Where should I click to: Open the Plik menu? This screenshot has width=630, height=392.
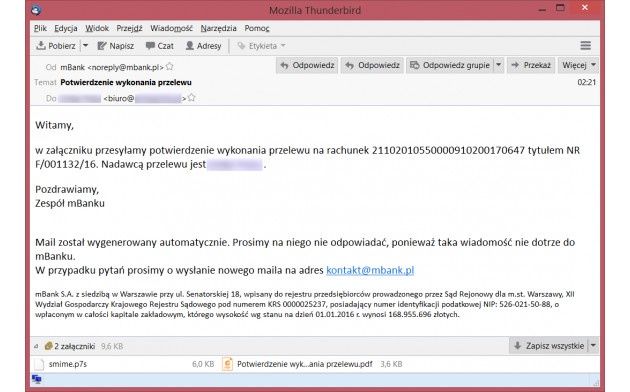click(x=40, y=28)
